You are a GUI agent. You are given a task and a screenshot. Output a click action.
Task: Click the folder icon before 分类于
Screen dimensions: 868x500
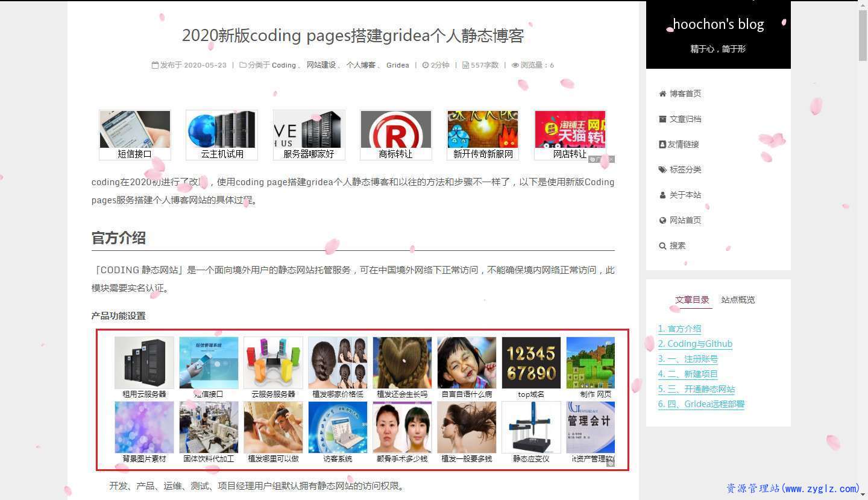243,65
